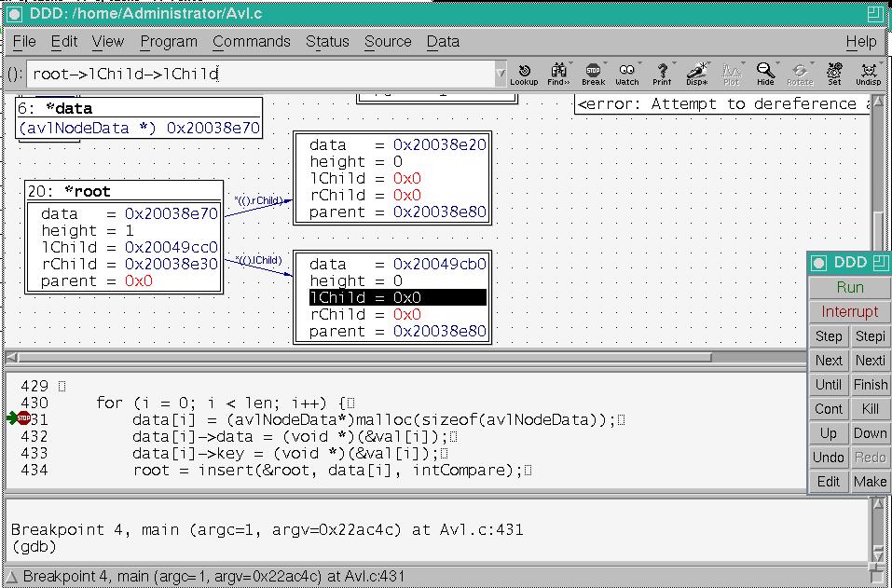Viewport: 892px width, 588px height.
Task: Open the Data menu
Action: (x=443, y=42)
